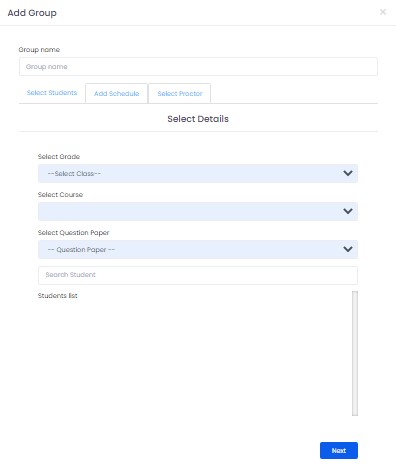This screenshot has height=472, width=396.
Task: Click the Select Grade label
Action: [x=59, y=157]
